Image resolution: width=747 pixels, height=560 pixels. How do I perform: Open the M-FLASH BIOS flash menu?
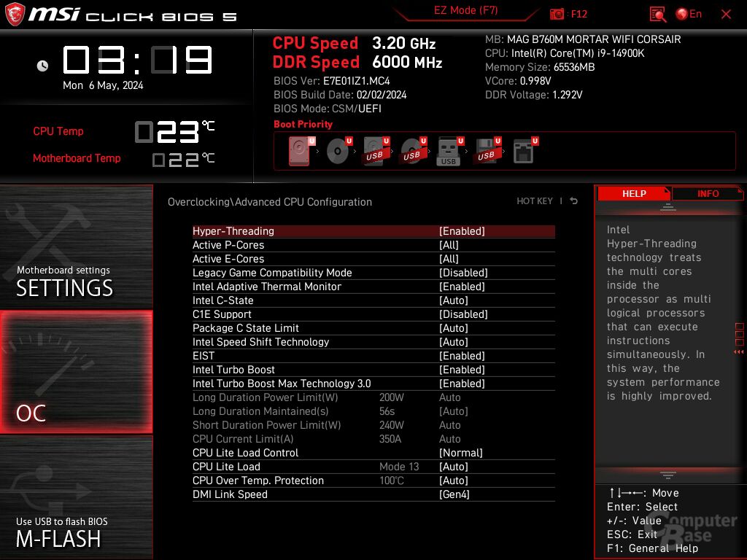tap(76, 497)
